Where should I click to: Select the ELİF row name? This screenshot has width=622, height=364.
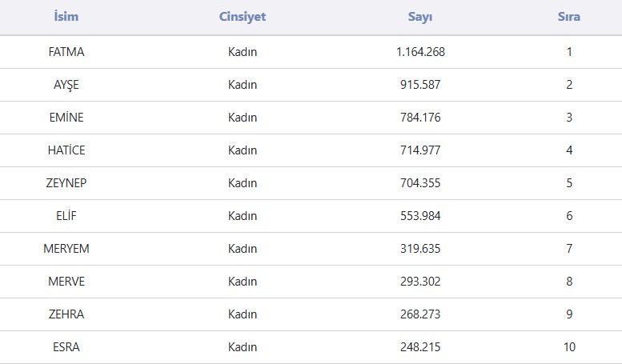click(x=66, y=216)
